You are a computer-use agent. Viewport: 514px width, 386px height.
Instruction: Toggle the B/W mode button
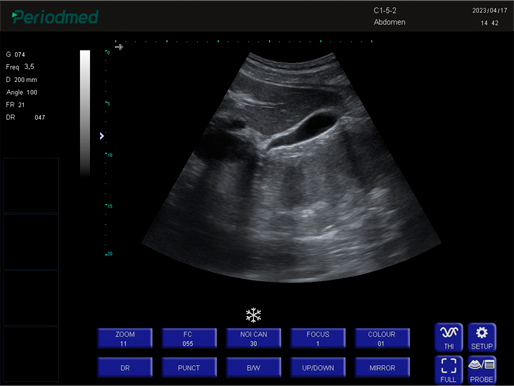(x=253, y=367)
